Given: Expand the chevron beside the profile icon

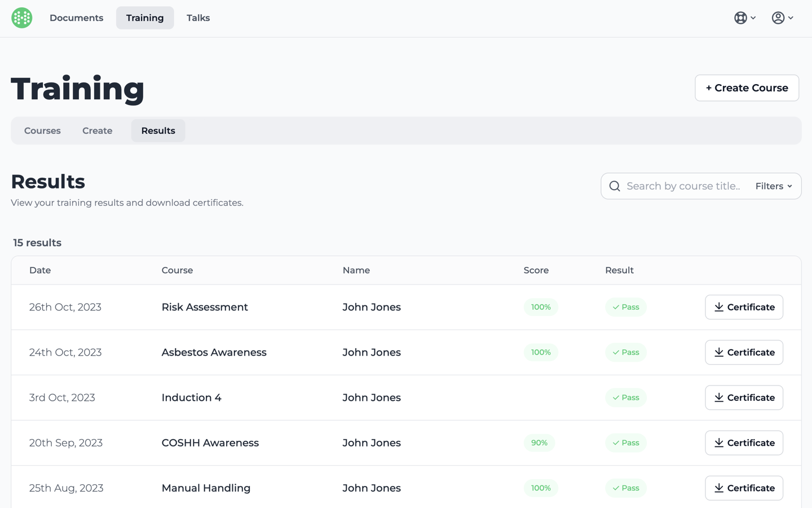Looking at the screenshot, I should [x=791, y=18].
